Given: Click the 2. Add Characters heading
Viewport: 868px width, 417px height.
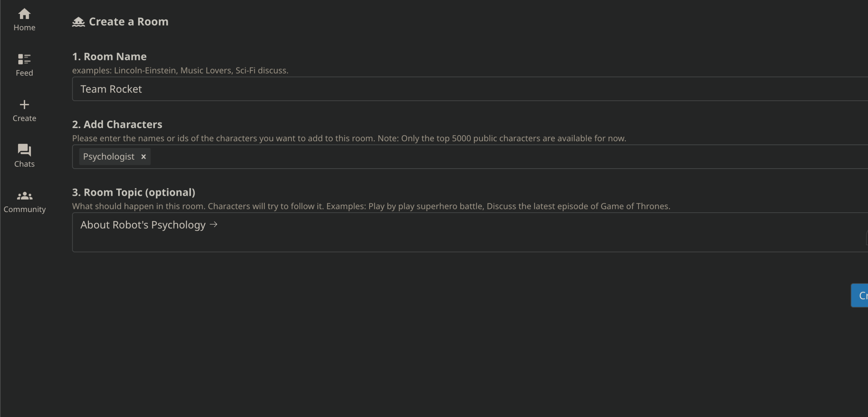Looking at the screenshot, I should 117,125.
